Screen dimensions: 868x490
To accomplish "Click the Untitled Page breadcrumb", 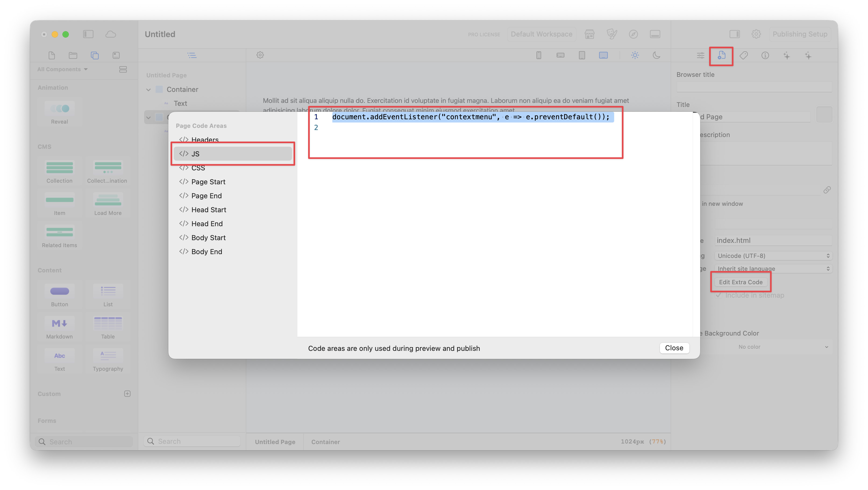I will click(275, 442).
